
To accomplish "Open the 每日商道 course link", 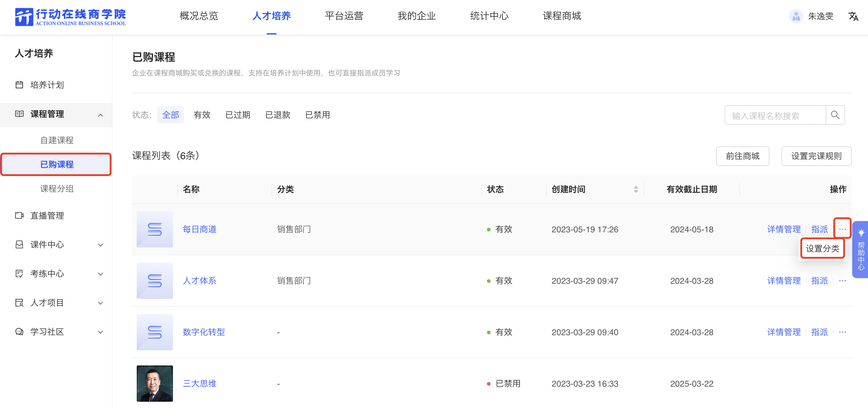I will click(200, 229).
